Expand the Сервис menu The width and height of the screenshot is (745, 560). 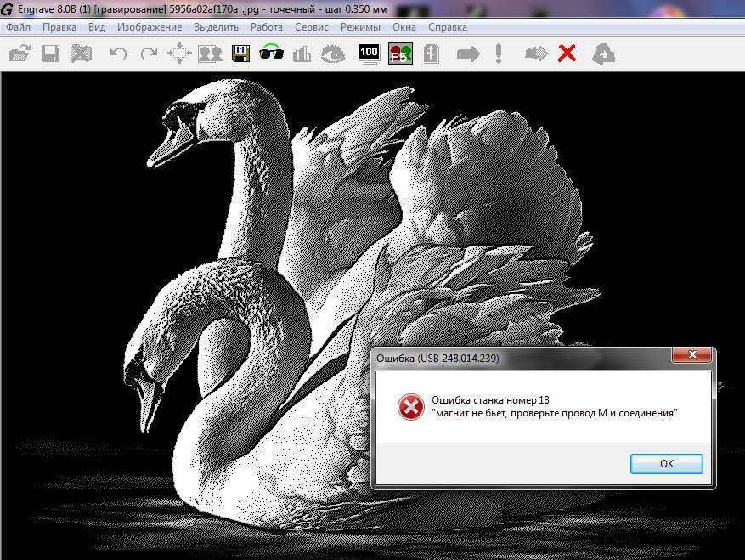coord(312,27)
